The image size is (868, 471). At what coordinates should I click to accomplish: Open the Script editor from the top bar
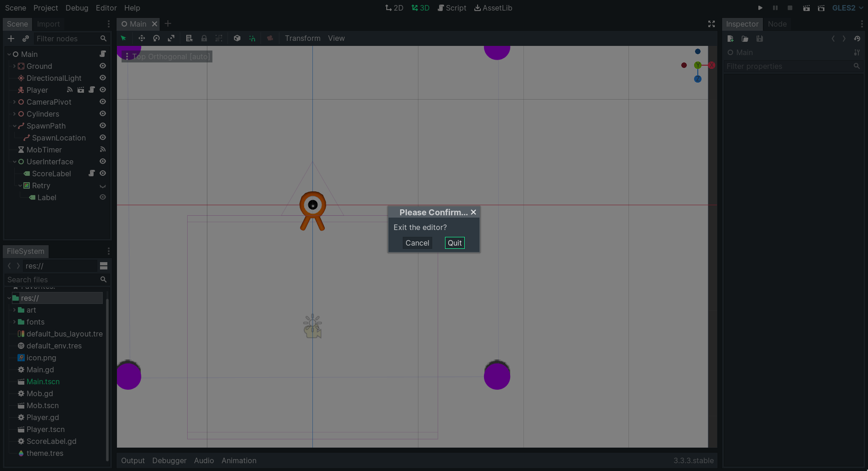[452, 8]
